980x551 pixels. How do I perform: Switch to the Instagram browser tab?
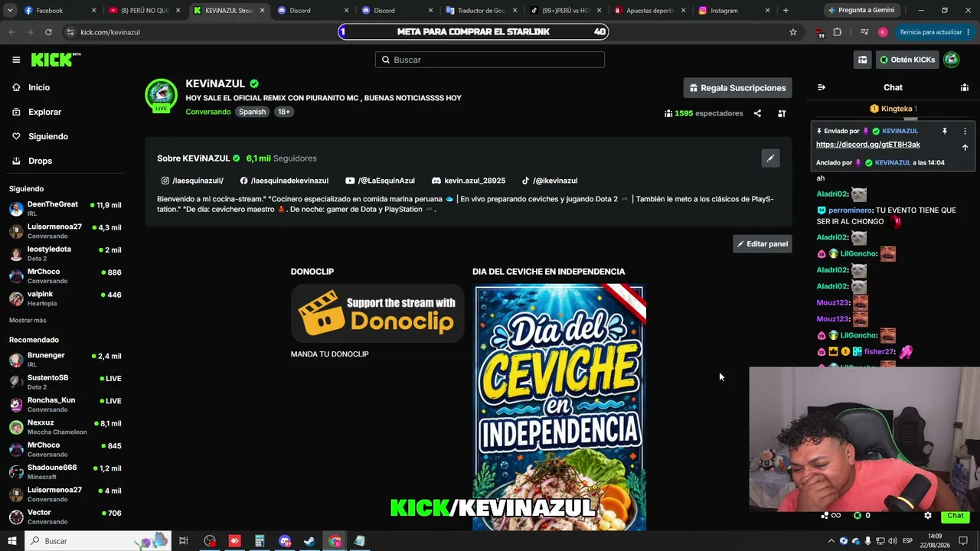(x=733, y=11)
